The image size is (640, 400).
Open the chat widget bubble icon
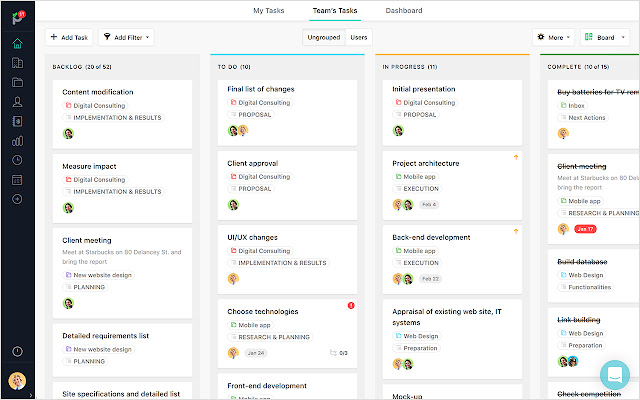pyautogui.click(x=614, y=374)
